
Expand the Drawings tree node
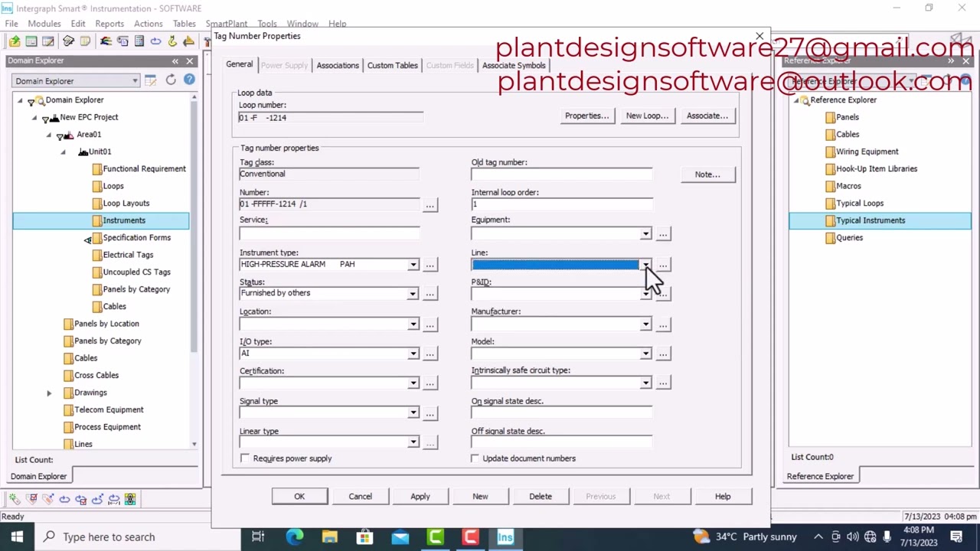tap(49, 393)
